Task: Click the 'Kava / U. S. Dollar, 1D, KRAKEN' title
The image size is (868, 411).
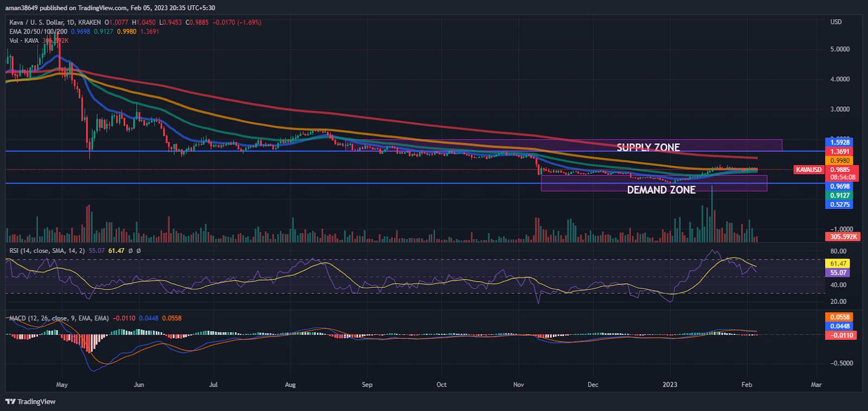Action: (x=55, y=22)
